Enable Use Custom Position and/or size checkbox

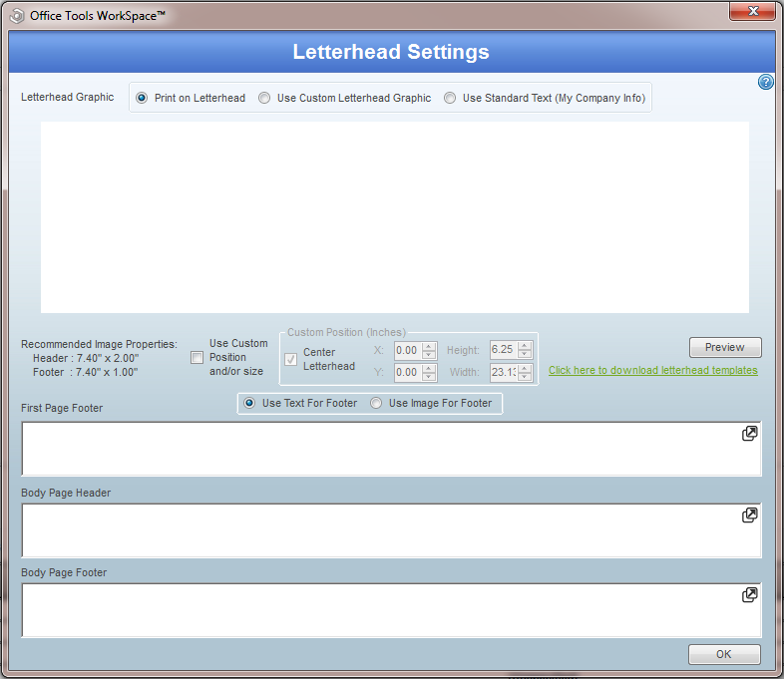[196, 358]
